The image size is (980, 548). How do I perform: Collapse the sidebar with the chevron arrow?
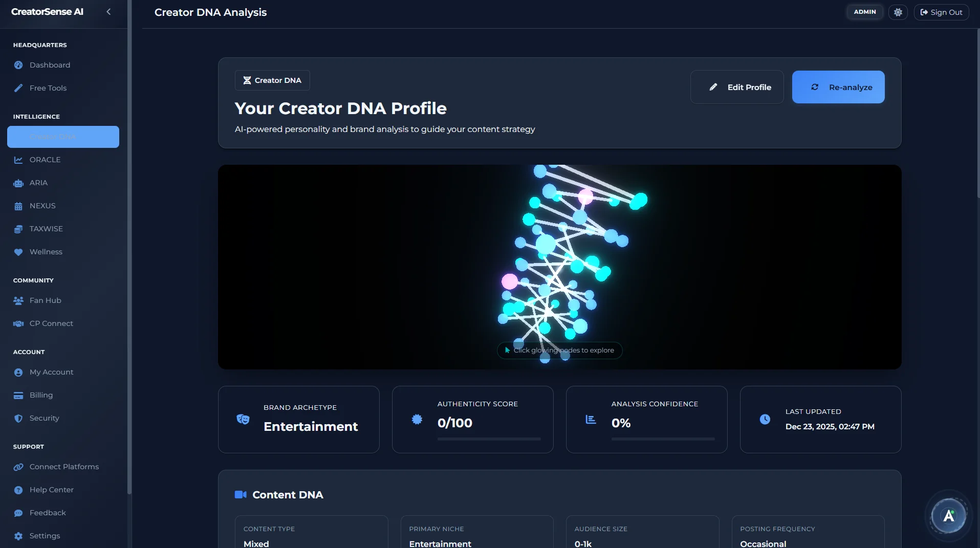point(108,11)
